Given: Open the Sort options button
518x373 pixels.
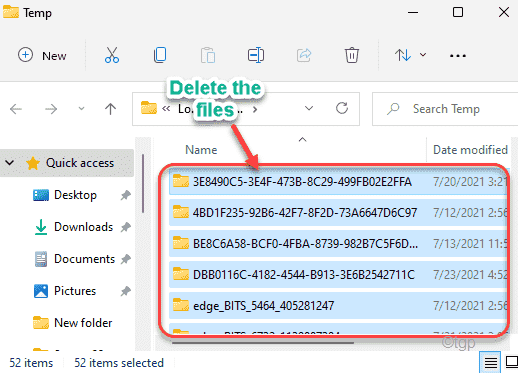Looking at the screenshot, I should pyautogui.click(x=410, y=55).
